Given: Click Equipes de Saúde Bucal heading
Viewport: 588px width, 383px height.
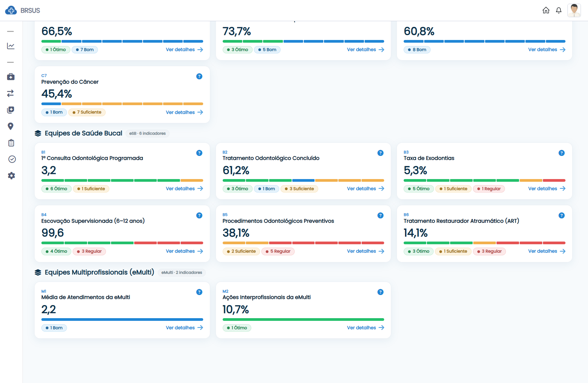Looking at the screenshot, I should pyautogui.click(x=83, y=133).
